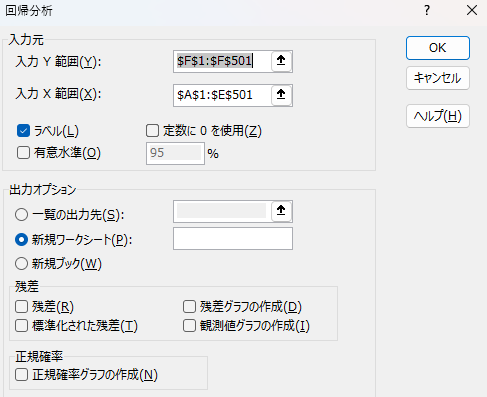Enable 標準化された残差(T) option
487x397 pixels.
coord(21,326)
